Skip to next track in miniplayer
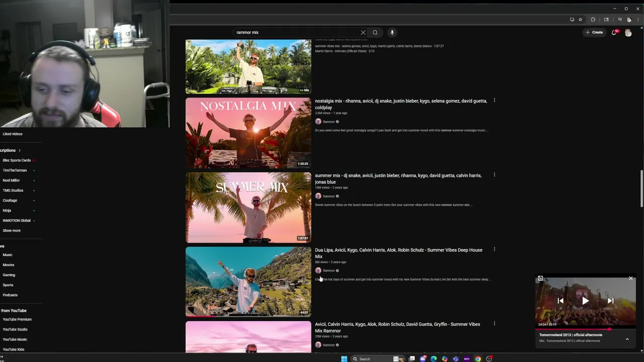This screenshot has width=644, height=362. [x=610, y=301]
